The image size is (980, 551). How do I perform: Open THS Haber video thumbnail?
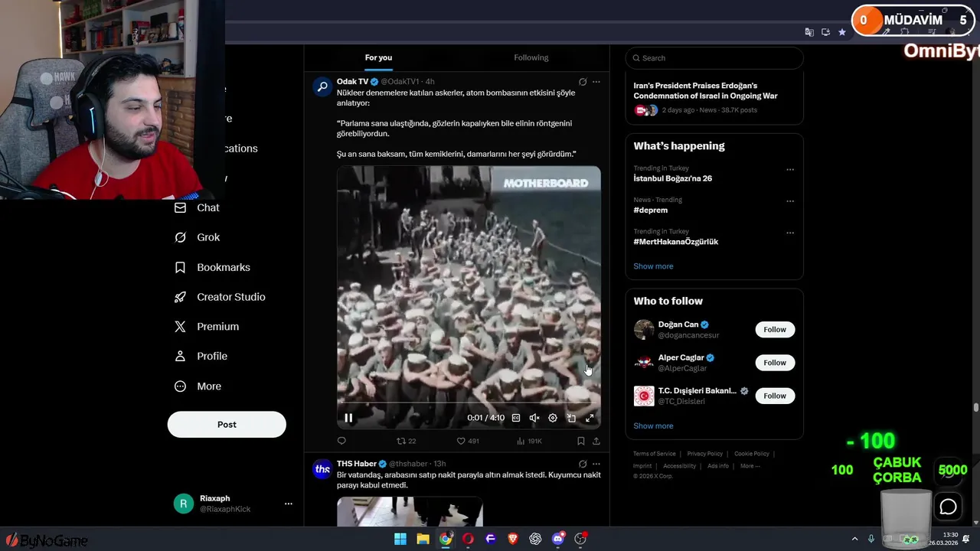(x=410, y=513)
